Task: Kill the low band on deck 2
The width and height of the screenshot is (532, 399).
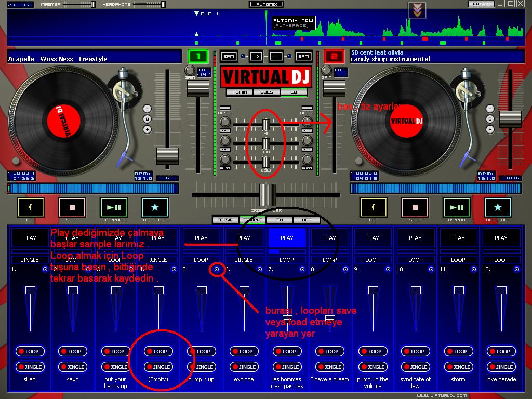Action: click(x=308, y=168)
